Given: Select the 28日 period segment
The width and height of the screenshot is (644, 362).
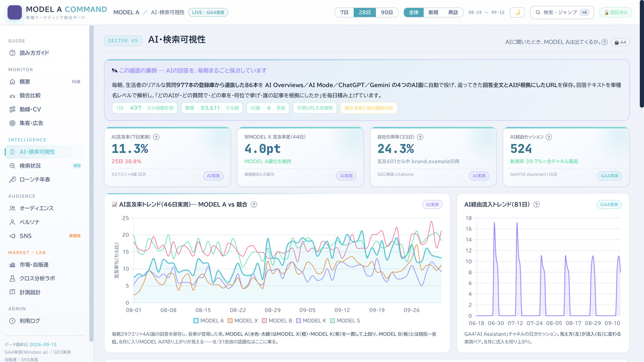Looking at the screenshot, I should tap(365, 12).
